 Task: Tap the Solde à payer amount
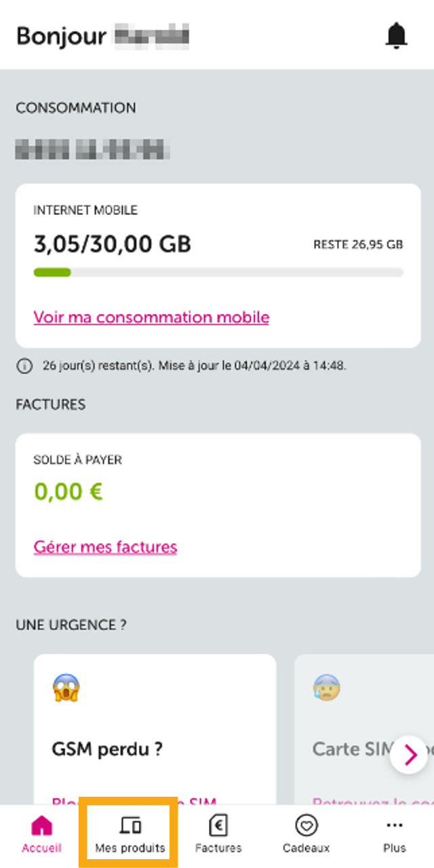pos(68,490)
